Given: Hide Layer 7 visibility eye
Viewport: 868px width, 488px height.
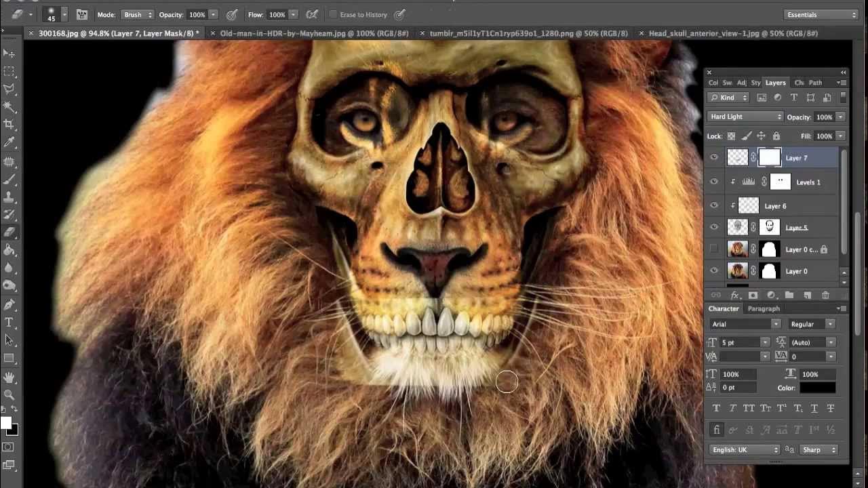Looking at the screenshot, I should click(714, 158).
